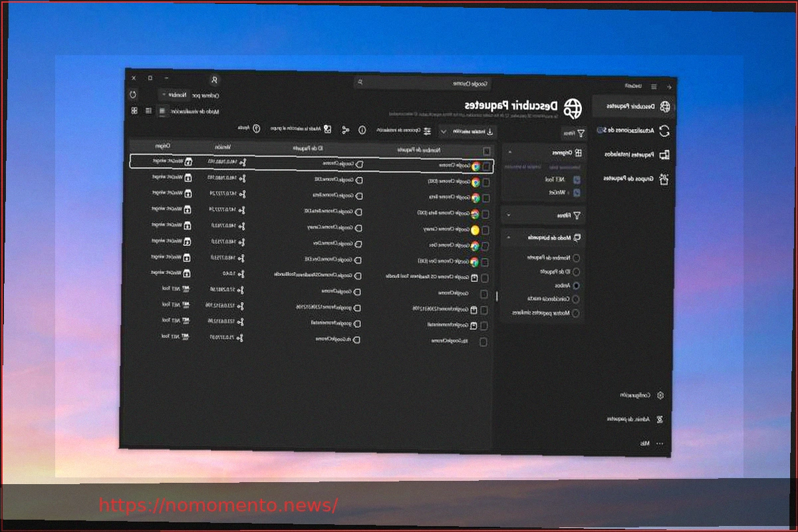
Task: Open Opciones de instalación
Action: [404, 130]
